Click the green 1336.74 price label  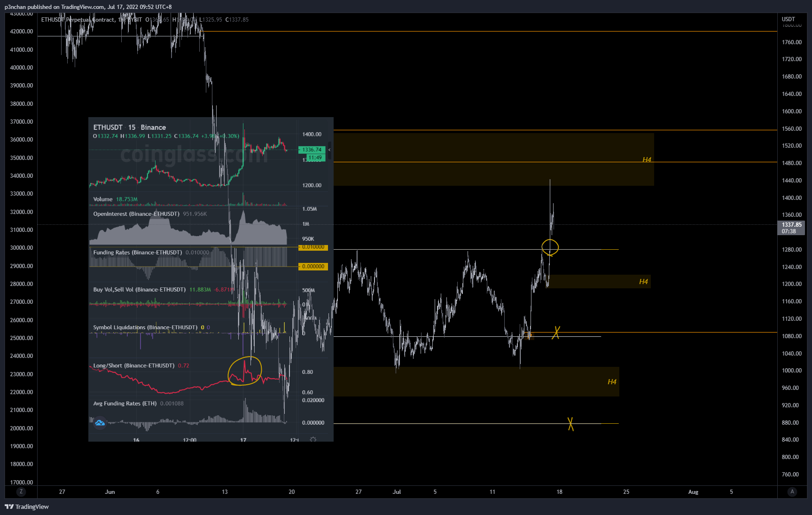point(312,150)
